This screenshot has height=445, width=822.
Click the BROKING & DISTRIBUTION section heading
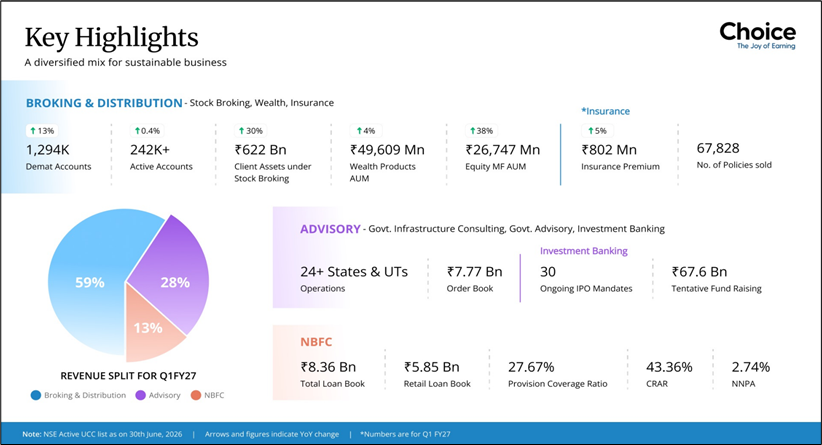[104, 103]
